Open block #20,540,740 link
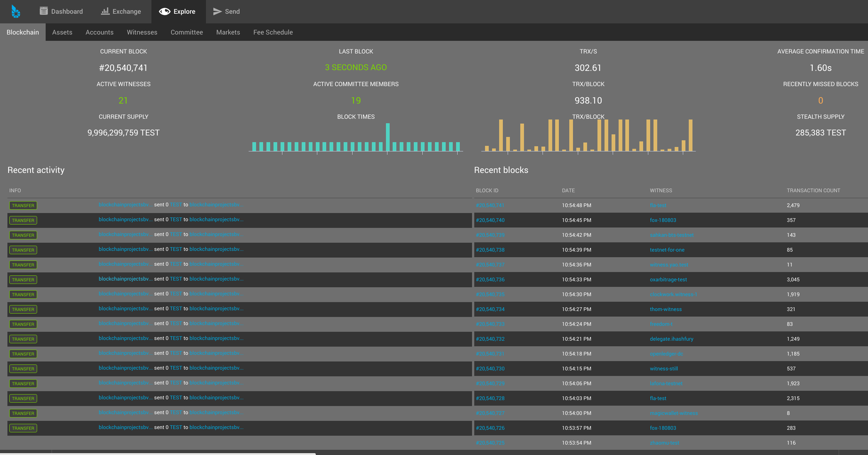 490,220
